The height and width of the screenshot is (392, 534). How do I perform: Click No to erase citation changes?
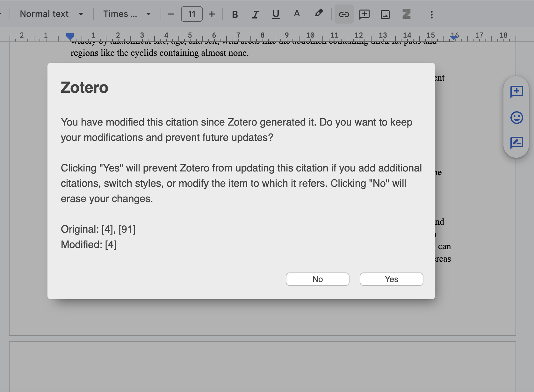tap(318, 279)
